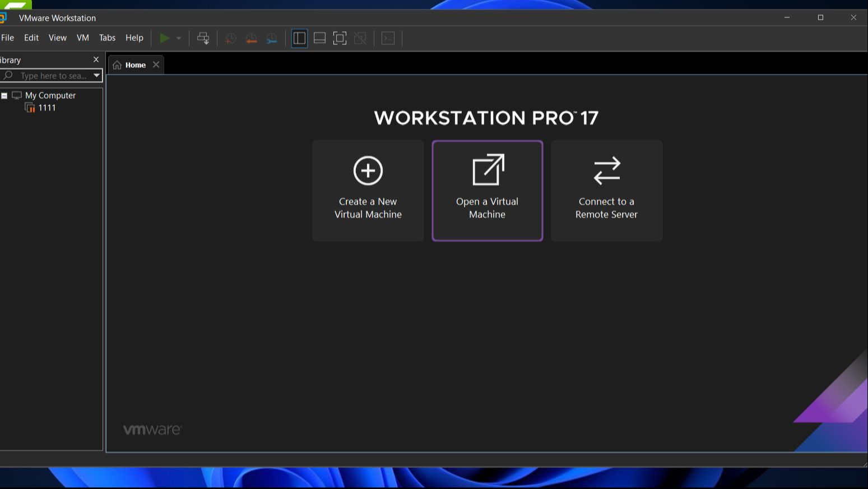Click the Send Ctrl+Alt+Del toolbar icon
The image size is (868, 489).
point(203,38)
